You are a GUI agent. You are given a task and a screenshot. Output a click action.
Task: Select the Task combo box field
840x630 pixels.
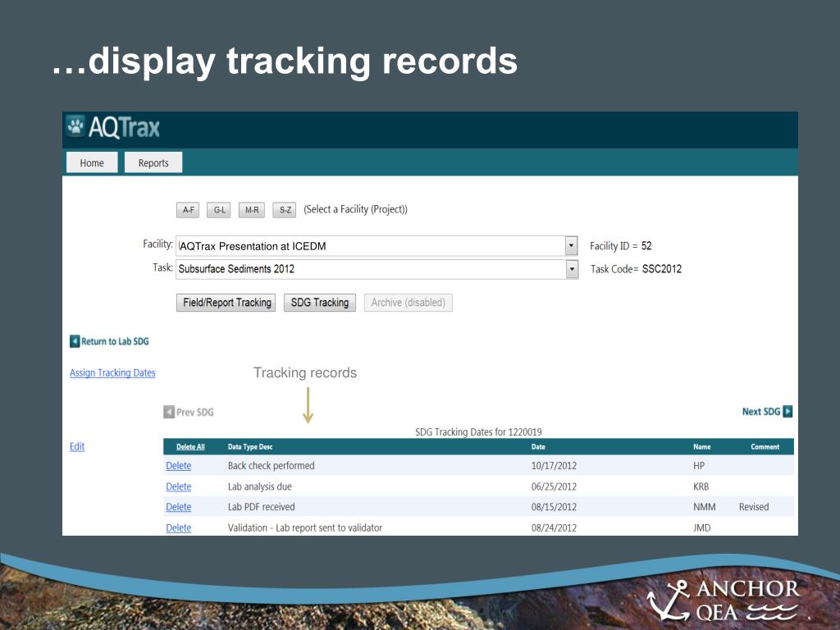pos(377,269)
